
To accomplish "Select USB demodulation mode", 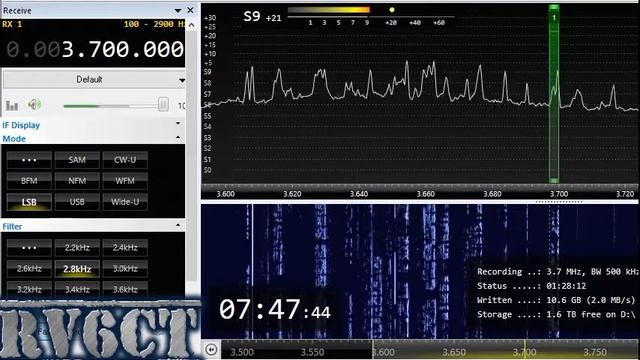I will coord(77,202).
